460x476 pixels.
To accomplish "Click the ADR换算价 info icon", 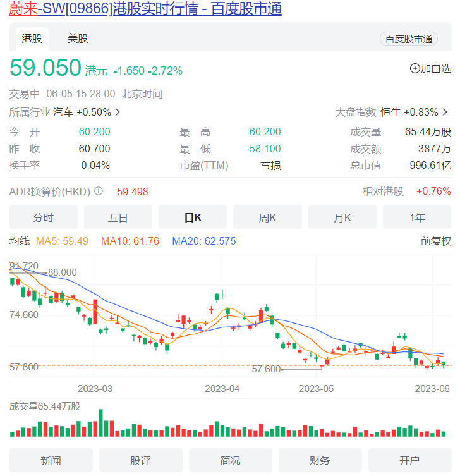I will [99, 192].
